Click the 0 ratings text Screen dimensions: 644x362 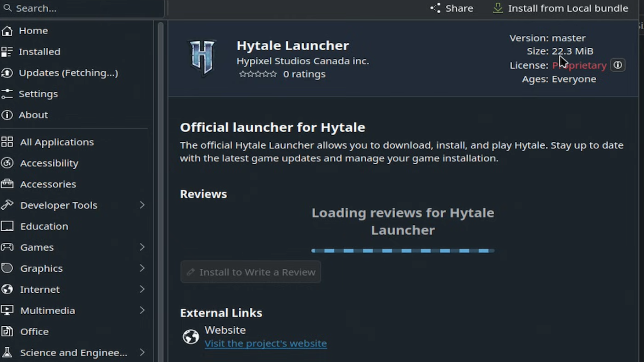tap(304, 74)
